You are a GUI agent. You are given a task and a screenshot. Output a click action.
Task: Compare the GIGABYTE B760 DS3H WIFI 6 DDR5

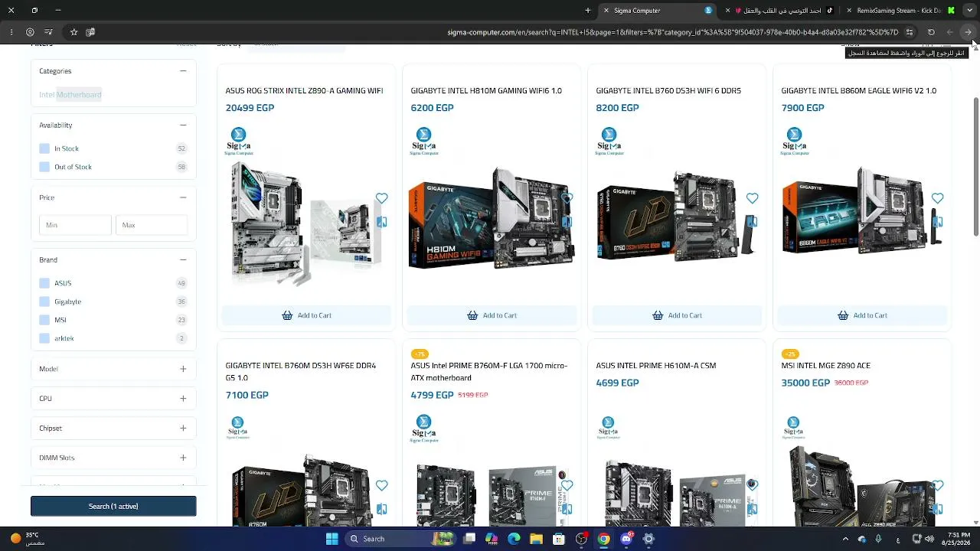pyautogui.click(x=752, y=222)
